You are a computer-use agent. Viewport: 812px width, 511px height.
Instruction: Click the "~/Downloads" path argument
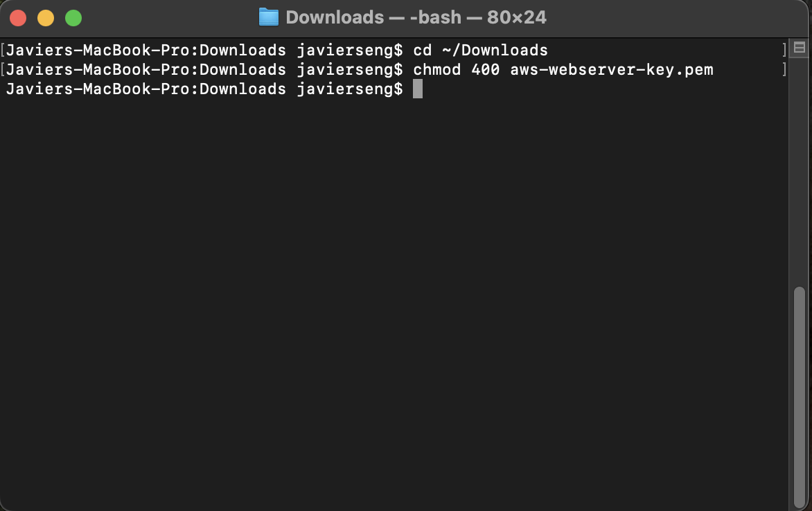(495, 51)
